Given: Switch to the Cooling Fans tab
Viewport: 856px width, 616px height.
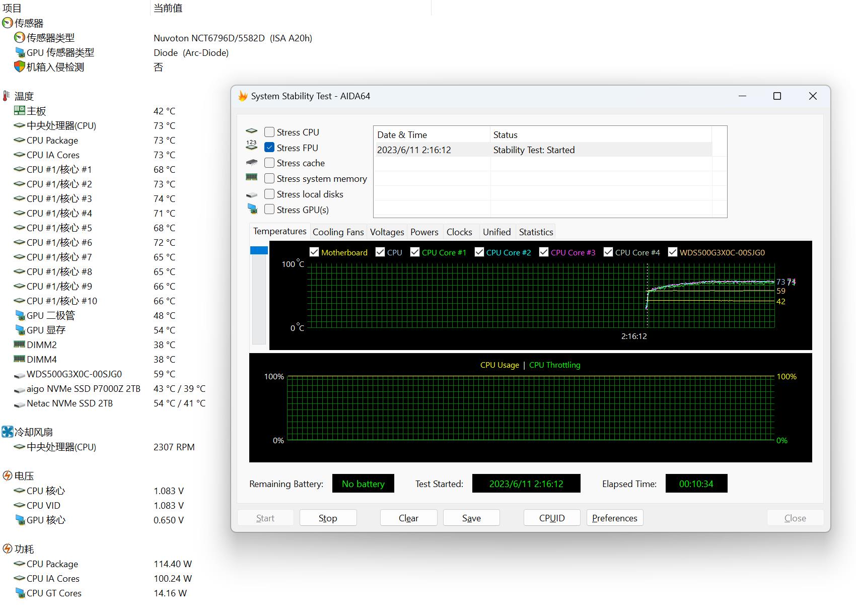Looking at the screenshot, I should (338, 232).
